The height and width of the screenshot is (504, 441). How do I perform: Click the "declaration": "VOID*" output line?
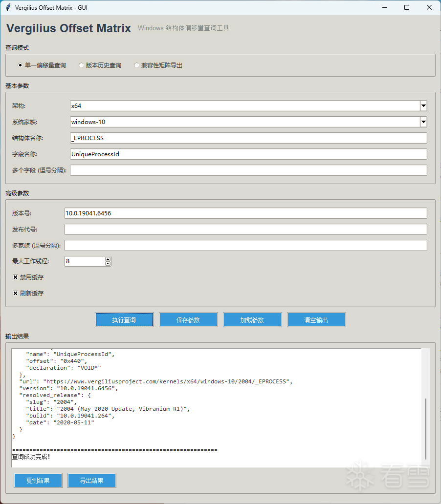(64, 368)
